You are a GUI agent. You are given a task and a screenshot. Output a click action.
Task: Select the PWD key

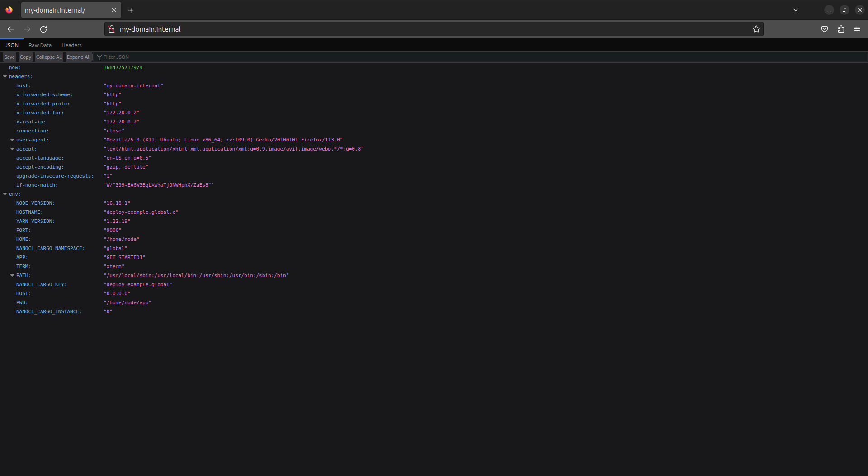click(22, 303)
